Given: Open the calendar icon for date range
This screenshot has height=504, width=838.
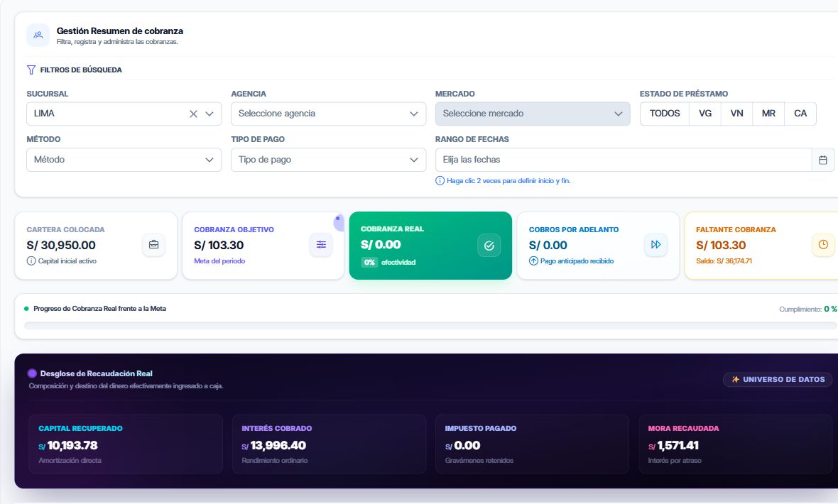Looking at the screenshot, I should click(x=823, y=160).
